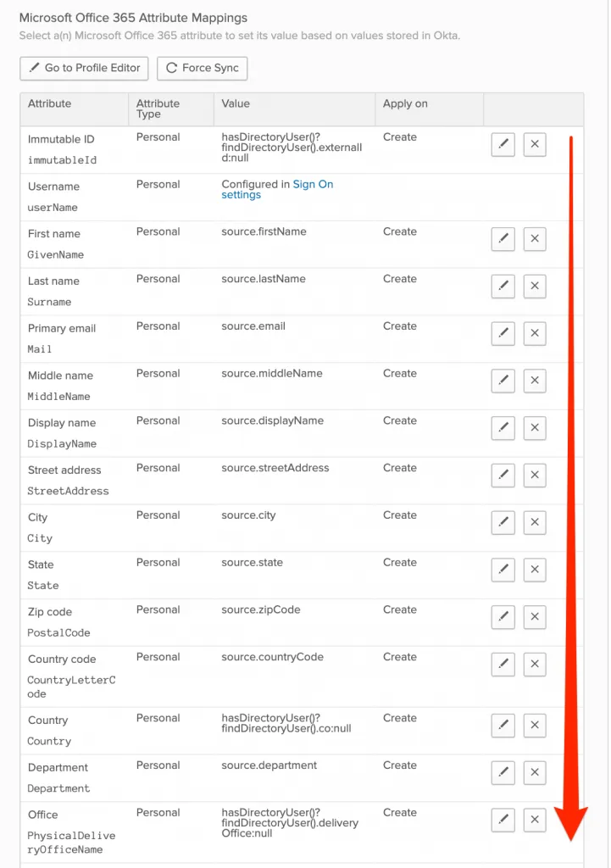Viewport: 611px width, 868px height.
Task: Remove the Immutable ID mapping
Action: click(x=535, y=145)
